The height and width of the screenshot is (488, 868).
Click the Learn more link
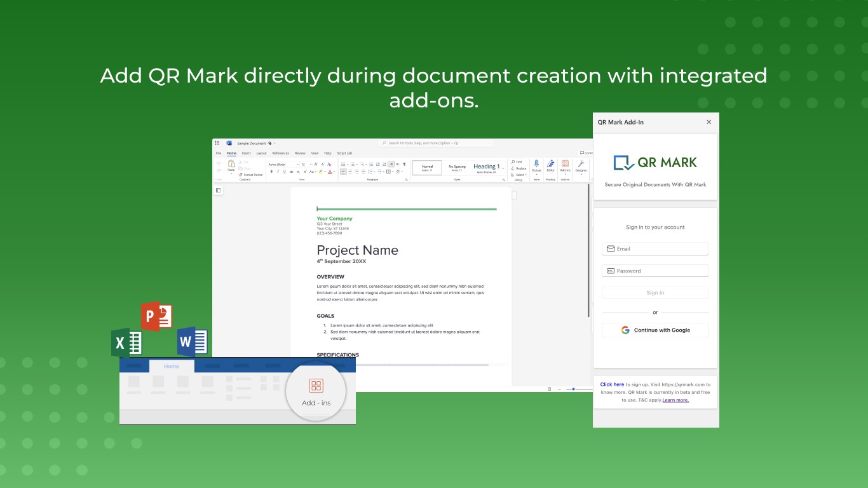[675, 400]
